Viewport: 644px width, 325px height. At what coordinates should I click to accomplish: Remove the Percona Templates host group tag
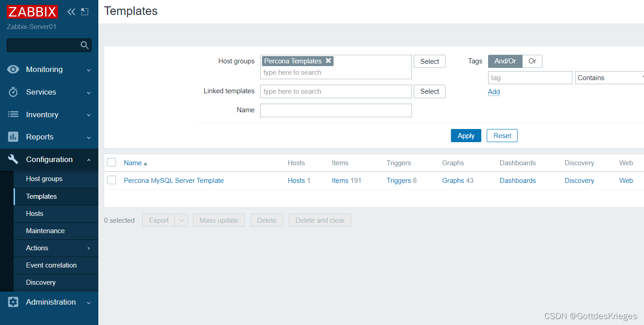tap(329, 61)
